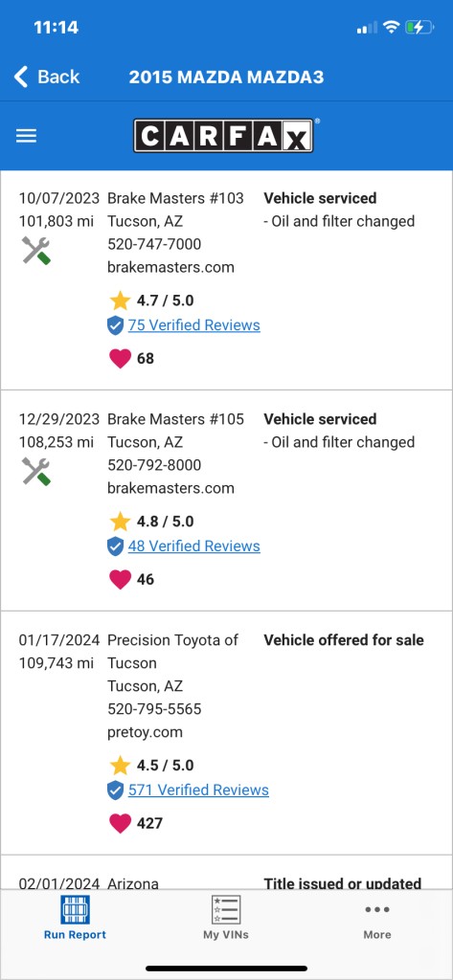Tap the heart icon showing 427

point(120,823)
